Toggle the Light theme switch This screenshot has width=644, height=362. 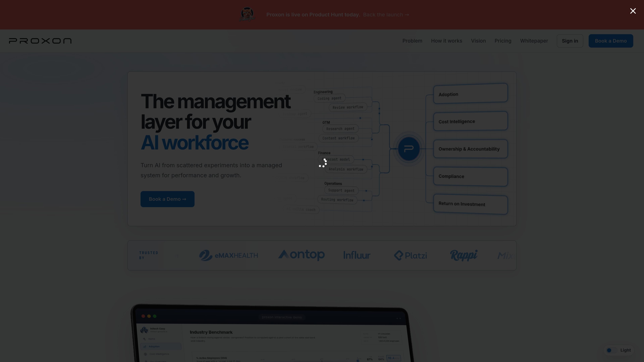[611, 350]
